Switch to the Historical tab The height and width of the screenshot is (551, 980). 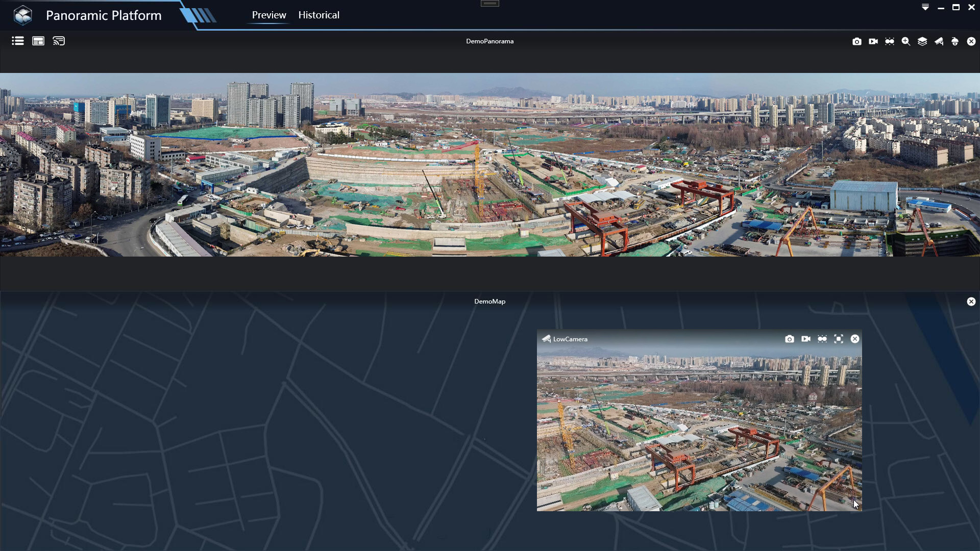(x=319, y=15)
